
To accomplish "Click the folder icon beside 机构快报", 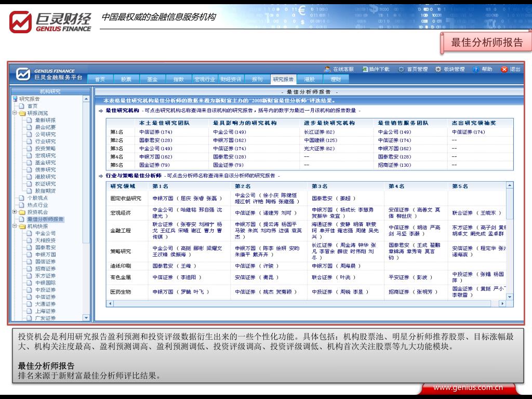I will (22, 227).
